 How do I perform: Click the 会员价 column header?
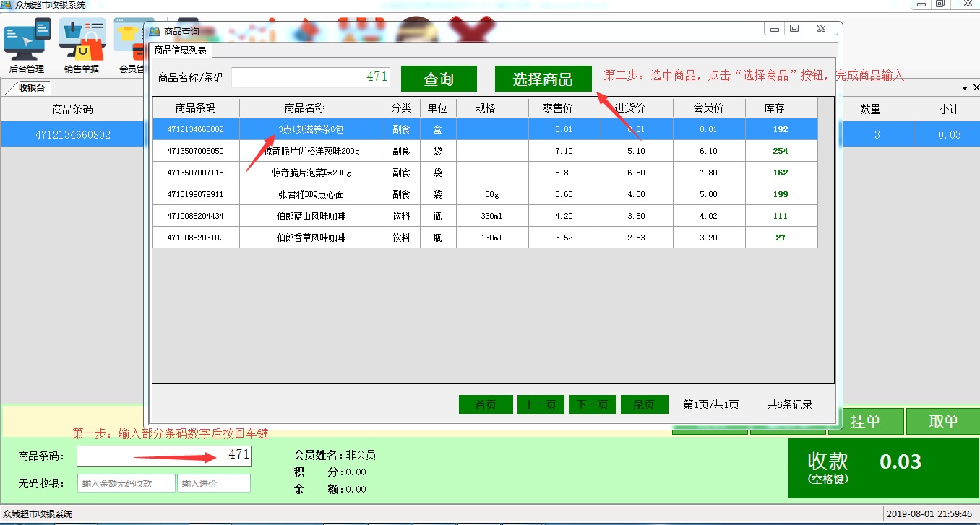tap(709, 108)
